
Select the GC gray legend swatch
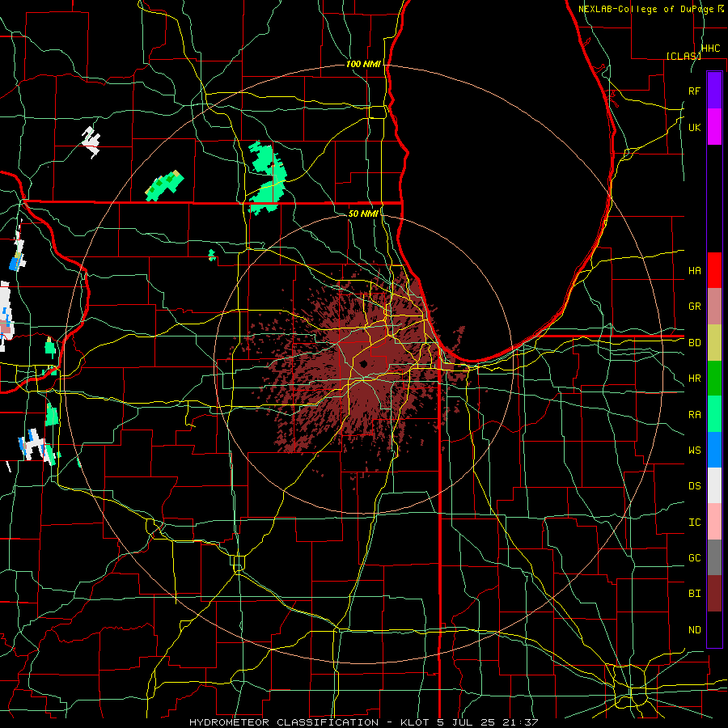[x=714, y=557]
